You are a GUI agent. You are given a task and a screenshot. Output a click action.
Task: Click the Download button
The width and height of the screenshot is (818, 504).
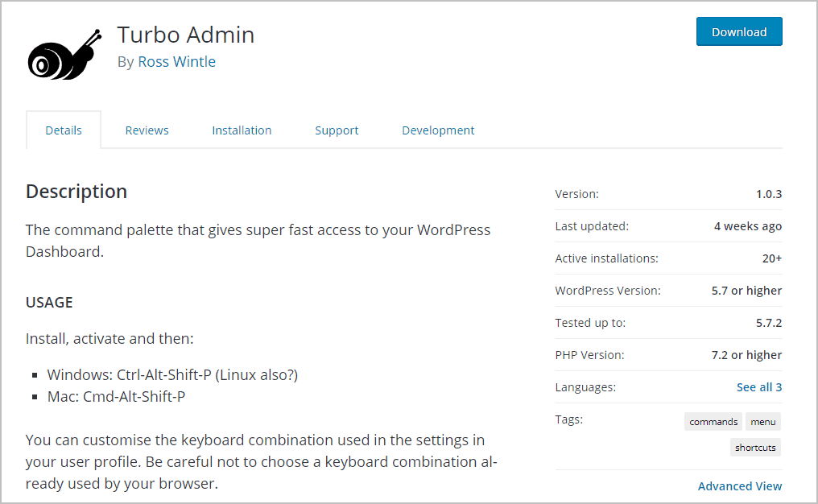pos(738,31)
